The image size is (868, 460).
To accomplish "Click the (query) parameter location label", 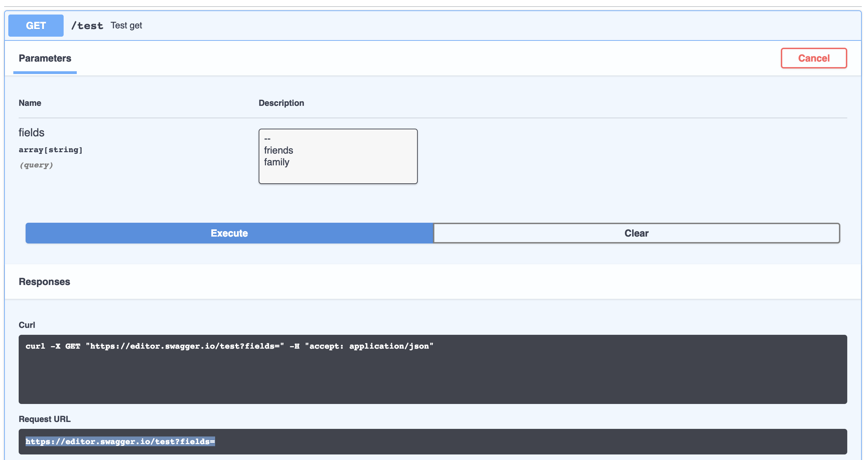I will [36, 165].
